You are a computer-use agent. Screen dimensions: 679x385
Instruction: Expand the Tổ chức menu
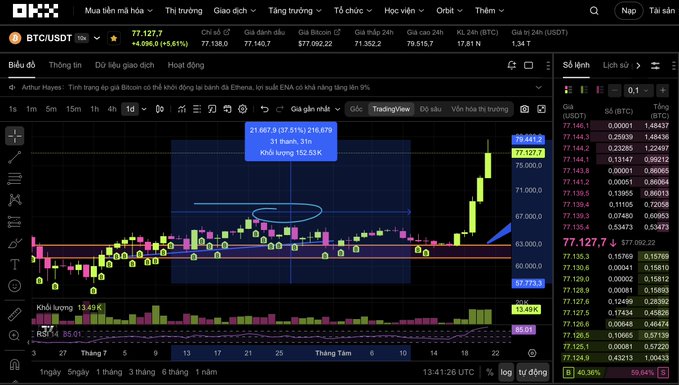353,11
